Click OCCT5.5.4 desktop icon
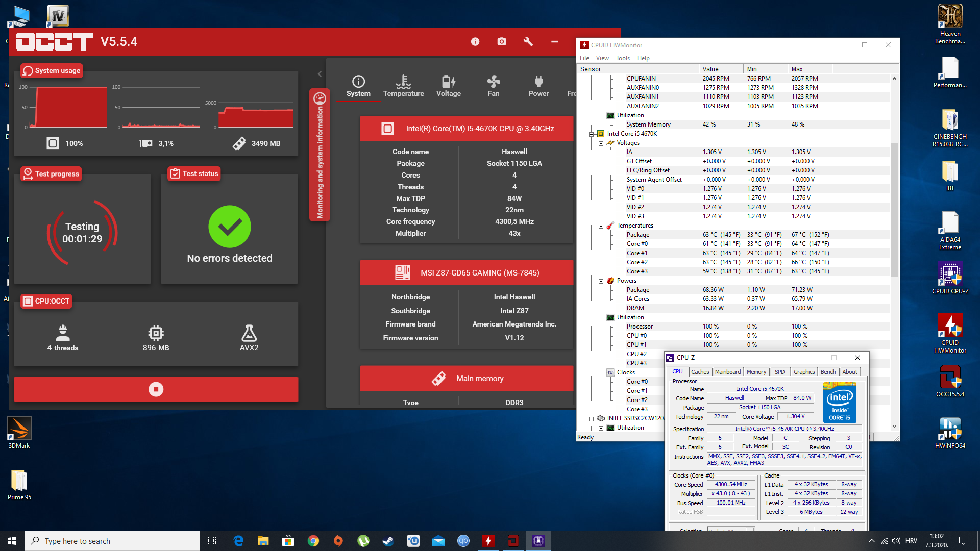The height and width of the screenshot is (551, 980). (x=950, y=381)
